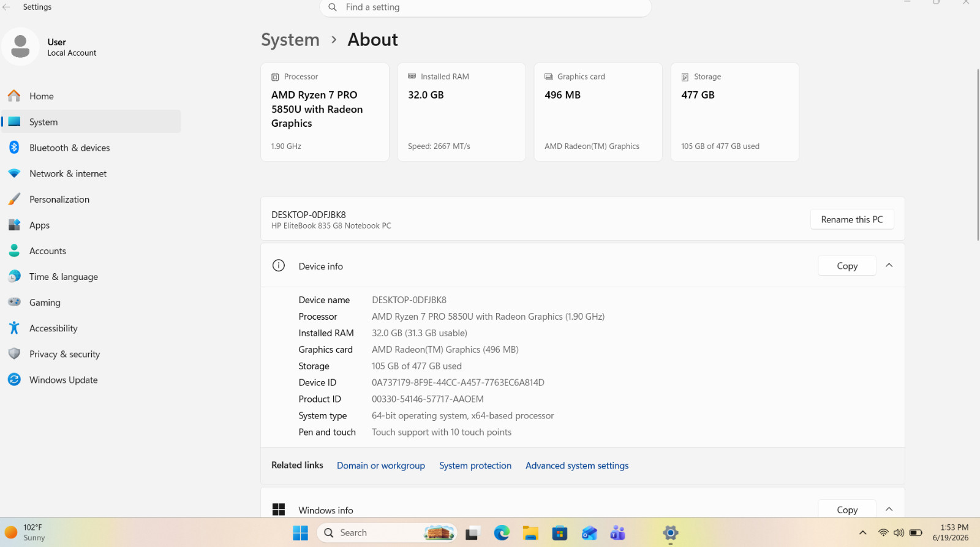Click HP EliteBook 835 G8 Notebook PC text
This screenshot has width=980, height=547.
coord(331,226)
